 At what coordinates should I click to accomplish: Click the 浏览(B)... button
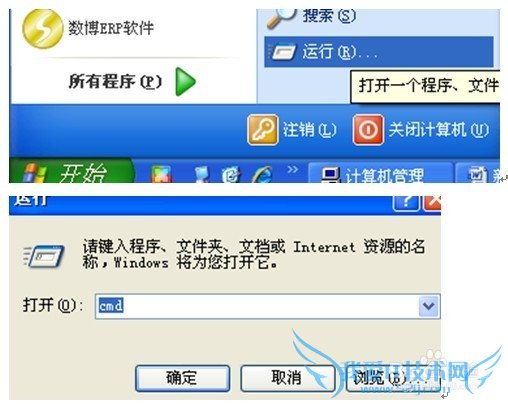pyautogui.click(x=393, y=378)
